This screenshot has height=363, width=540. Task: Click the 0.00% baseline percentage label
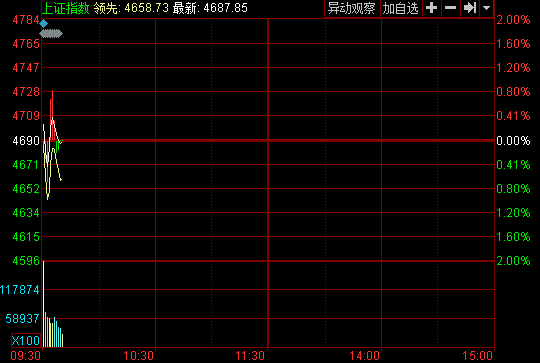pos(513,141)
